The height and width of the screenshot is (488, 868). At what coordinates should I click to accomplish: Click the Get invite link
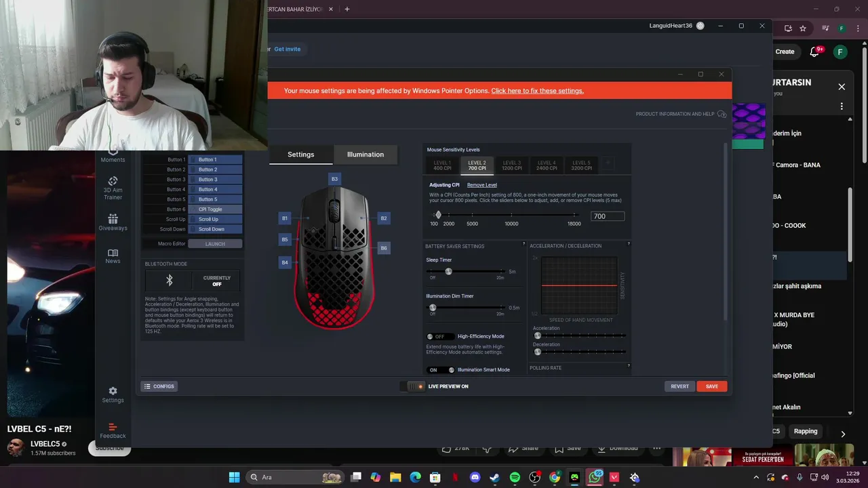pos(288,49)
